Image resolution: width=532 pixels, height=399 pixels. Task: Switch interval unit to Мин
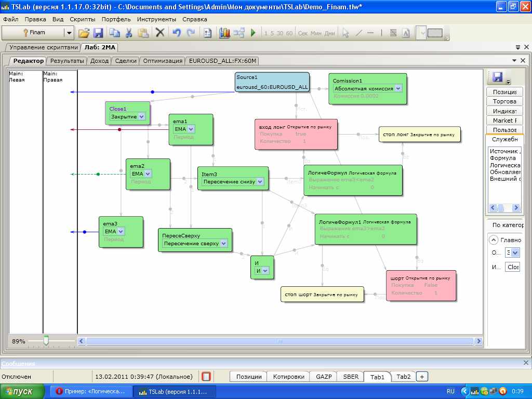click(316, 33)
